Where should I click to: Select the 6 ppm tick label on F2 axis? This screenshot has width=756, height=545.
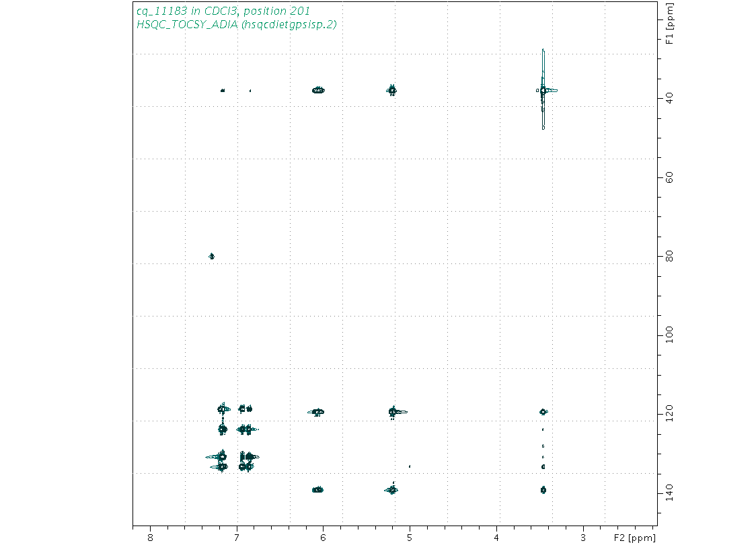(323, 538)
